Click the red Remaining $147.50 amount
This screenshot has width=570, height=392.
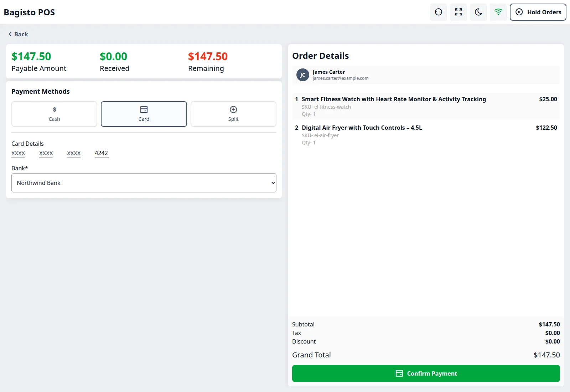pos(208,56)
